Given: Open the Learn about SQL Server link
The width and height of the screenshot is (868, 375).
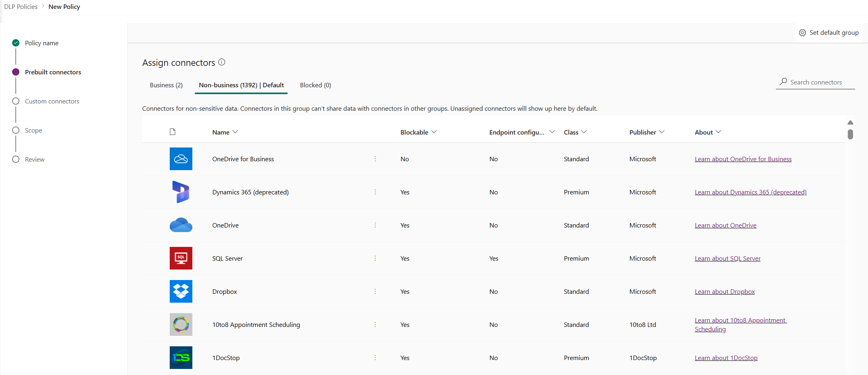Looking at the screenshot, I should [x=727, y=259].
